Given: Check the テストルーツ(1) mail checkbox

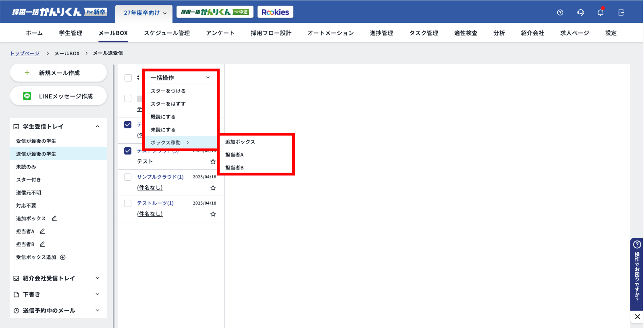Looking at the screenshot, I should coord(128,203).
